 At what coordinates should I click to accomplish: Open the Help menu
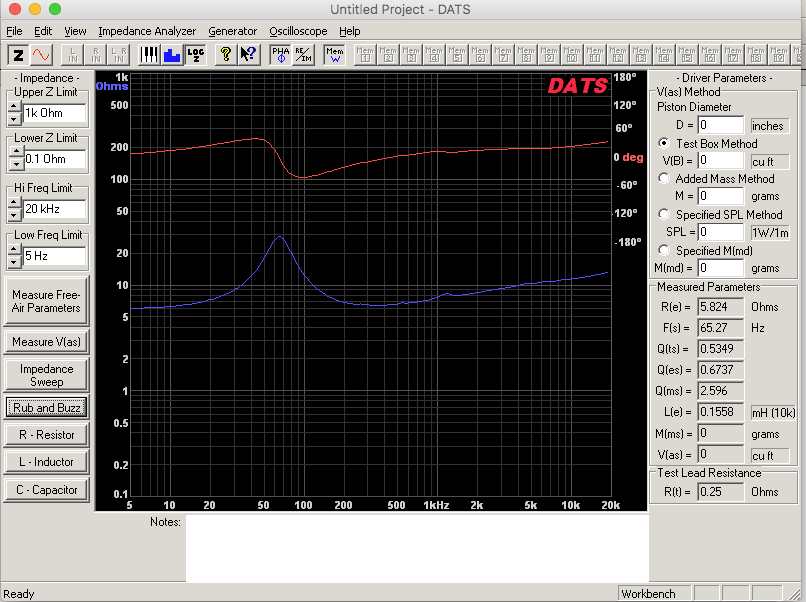[x=350, y=31]
